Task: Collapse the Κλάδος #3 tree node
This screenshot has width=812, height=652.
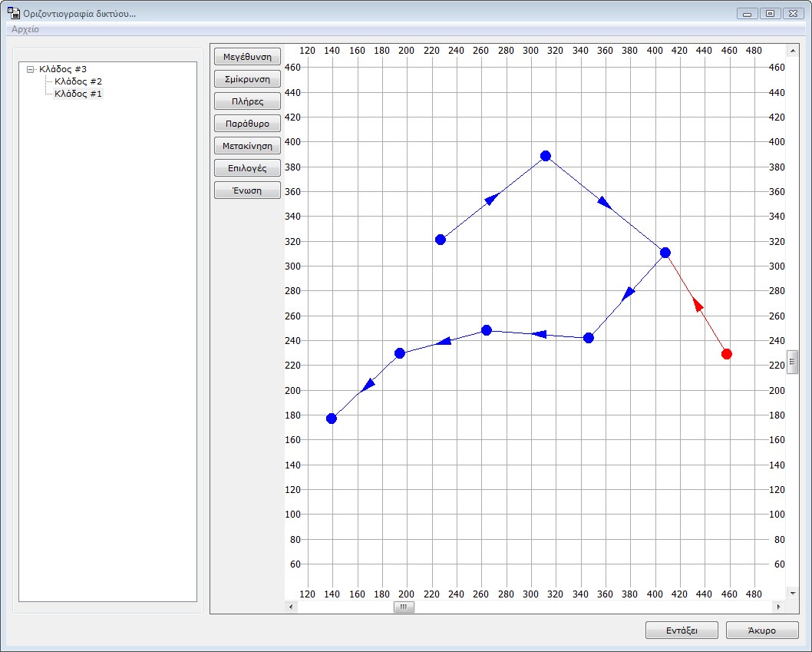Action: [x=30, y=69]
